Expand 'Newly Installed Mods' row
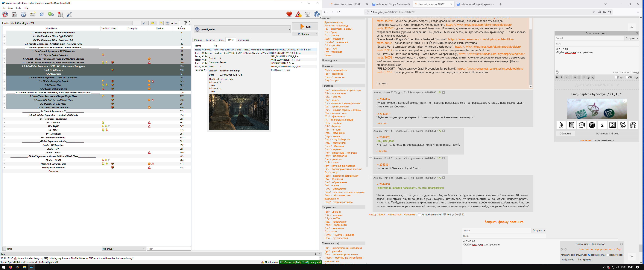Screen dimensions: 644x270 click(4, 168)
